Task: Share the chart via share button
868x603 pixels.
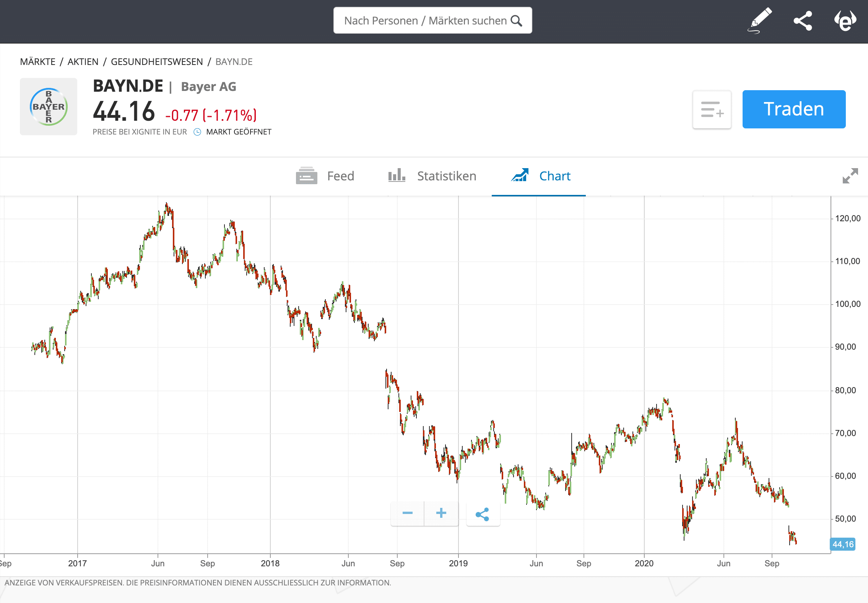Action: pyautogui.click(x=483, y=514)
